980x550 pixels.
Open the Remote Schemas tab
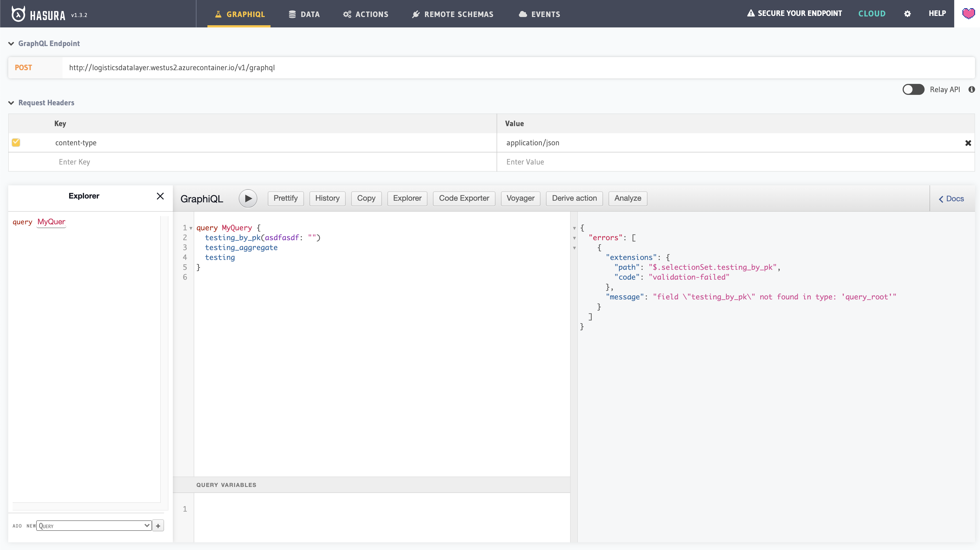point(452,14)
